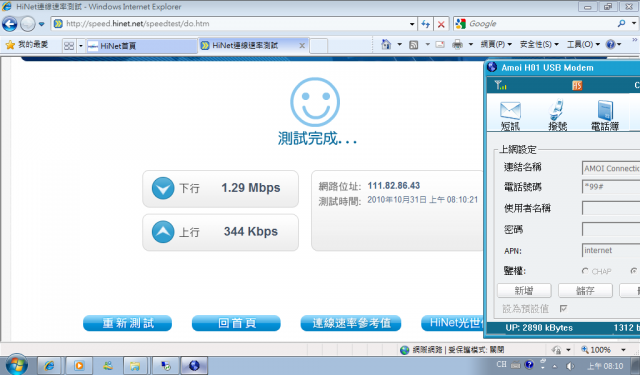Click the 使用者名稱 input field
This screenshot has height=375, width=640.
point(611,208)
